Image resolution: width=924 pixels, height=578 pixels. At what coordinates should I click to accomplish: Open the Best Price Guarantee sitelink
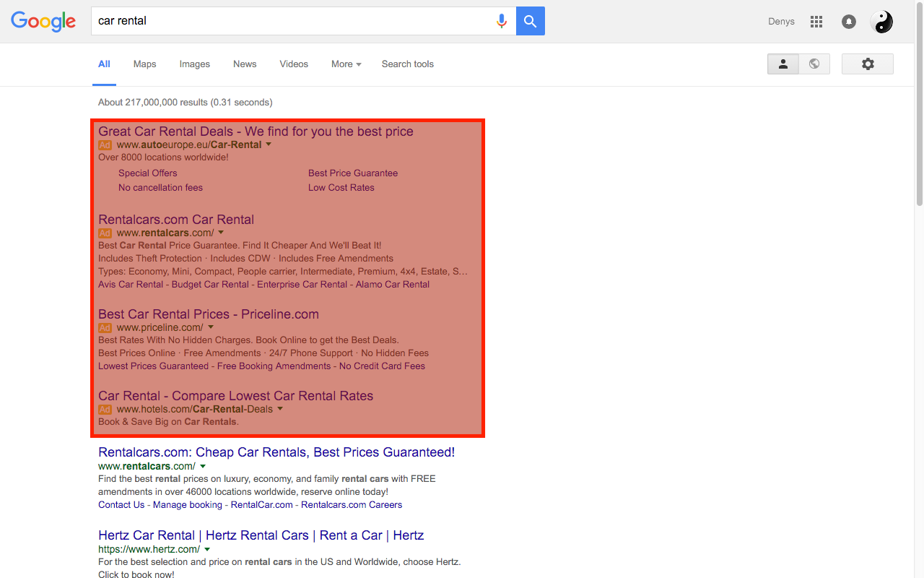[353, 173]
